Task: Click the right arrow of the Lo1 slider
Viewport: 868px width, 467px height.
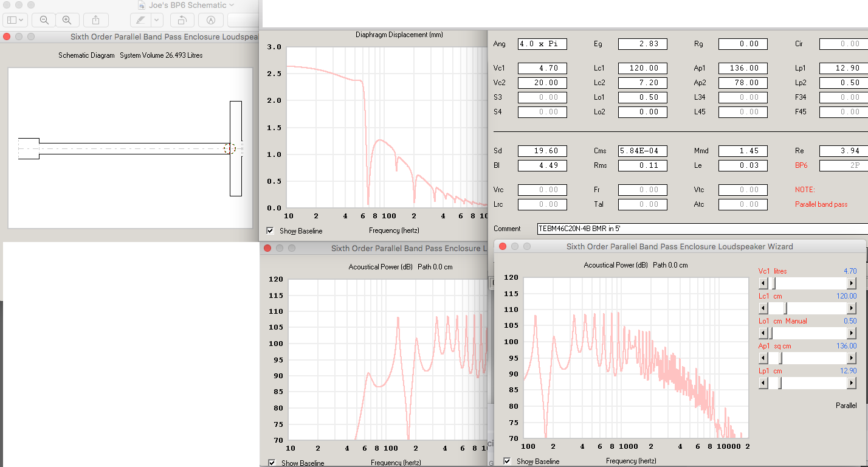Action: coord(852,333)
